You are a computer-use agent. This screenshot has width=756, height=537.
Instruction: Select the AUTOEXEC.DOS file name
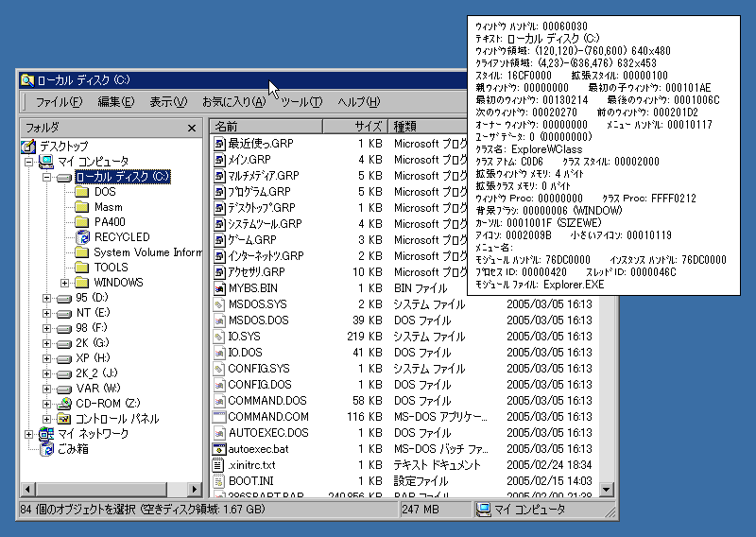point(268,433)
